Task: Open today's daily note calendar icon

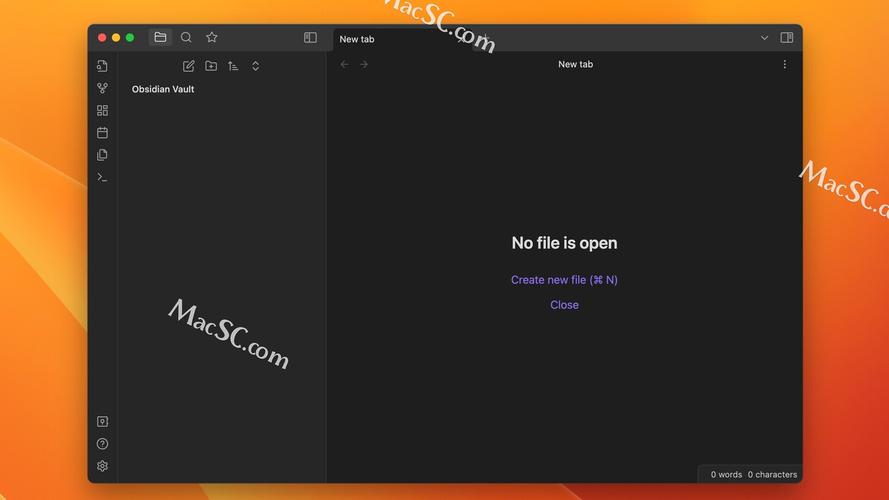Action: 103,133
